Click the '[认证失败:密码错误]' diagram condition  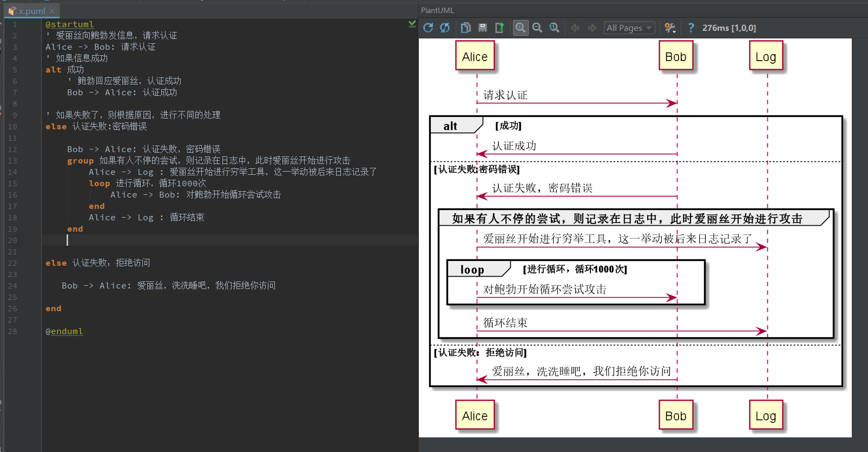point(477,169)
